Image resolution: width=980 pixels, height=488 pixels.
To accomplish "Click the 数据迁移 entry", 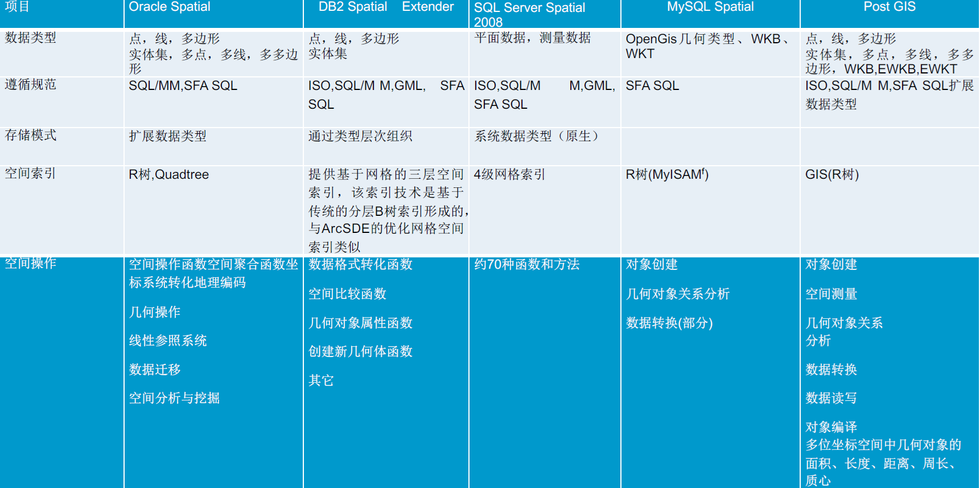I will 155,370.
